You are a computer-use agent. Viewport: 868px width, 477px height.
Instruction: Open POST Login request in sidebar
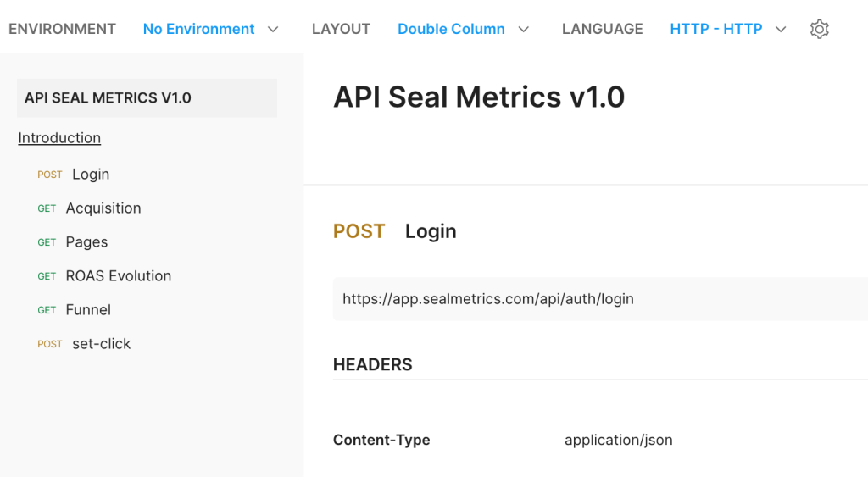point(90,175)
